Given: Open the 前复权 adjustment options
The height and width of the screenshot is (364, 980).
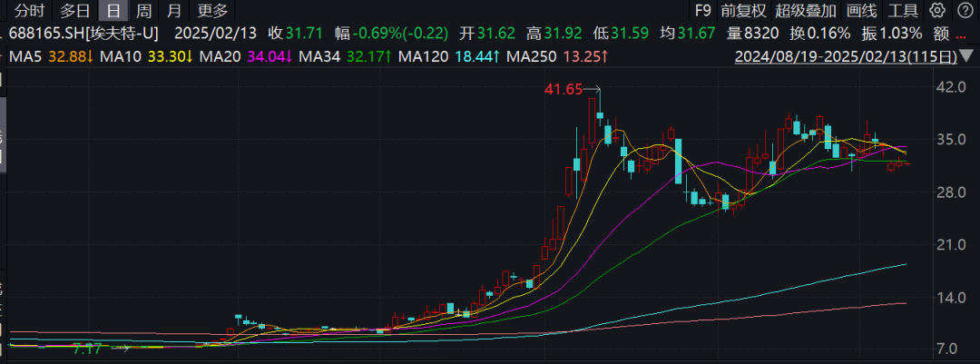Looking at the screenshot, I should [x=743, y=11].
